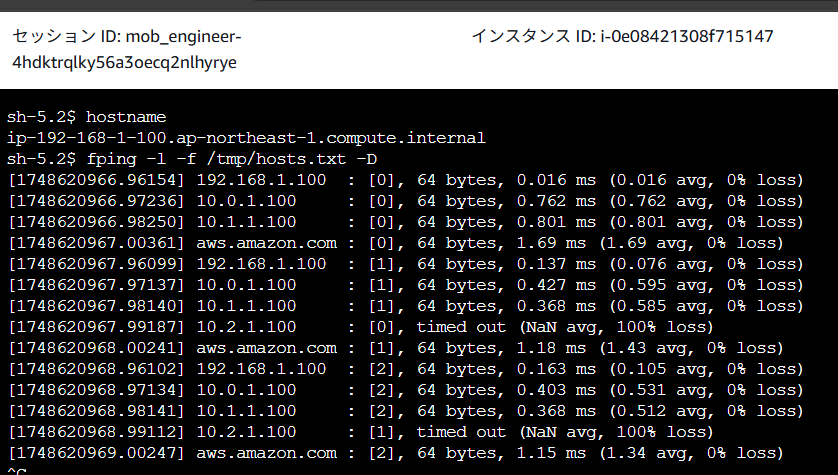Click the sh-5.2$ hostname command line

[87, 117]
